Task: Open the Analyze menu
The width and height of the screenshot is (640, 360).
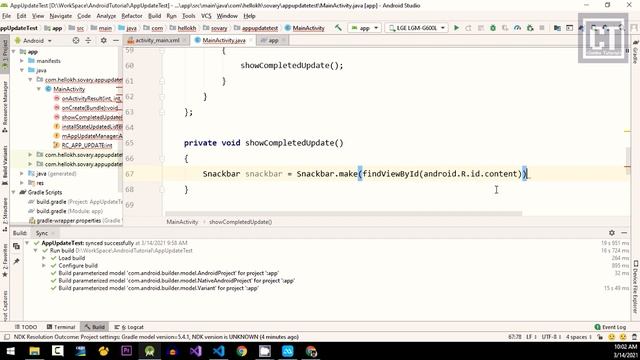Action: point(106,16)
